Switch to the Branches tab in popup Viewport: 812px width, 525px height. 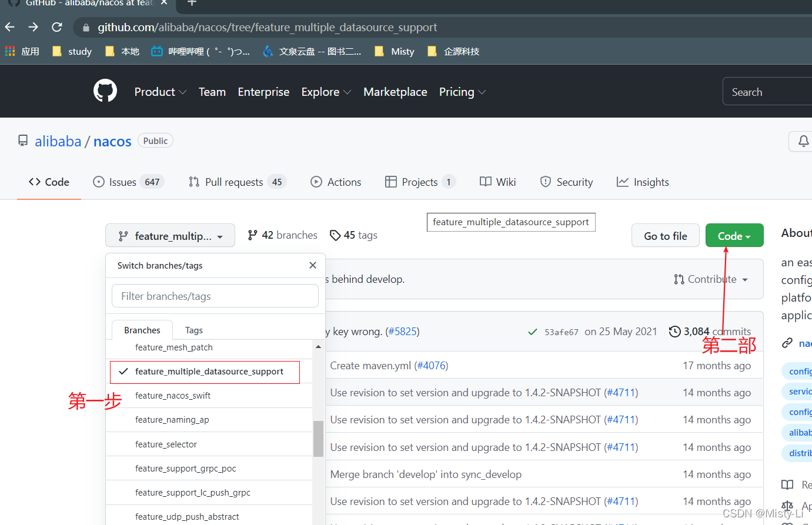click(x=142, y=330)
